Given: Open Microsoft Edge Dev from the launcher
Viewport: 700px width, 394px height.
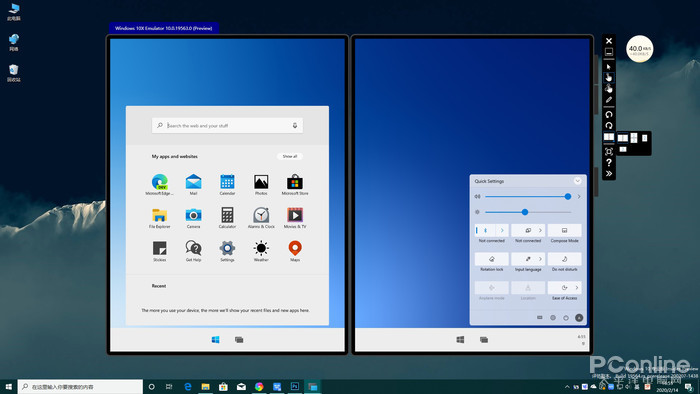Looking at the screenshot, I should point(159,184).
